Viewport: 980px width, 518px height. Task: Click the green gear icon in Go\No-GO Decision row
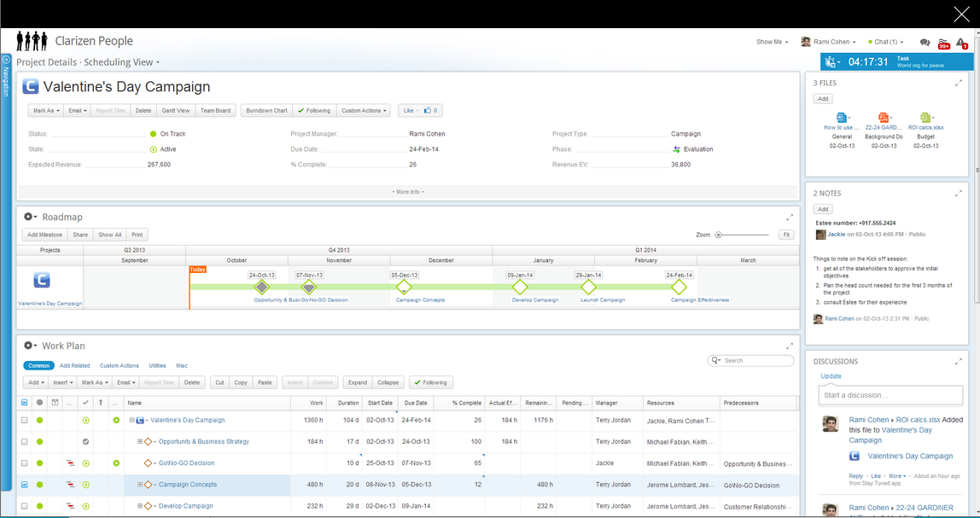pyautogui.click(x=116, y=463)
